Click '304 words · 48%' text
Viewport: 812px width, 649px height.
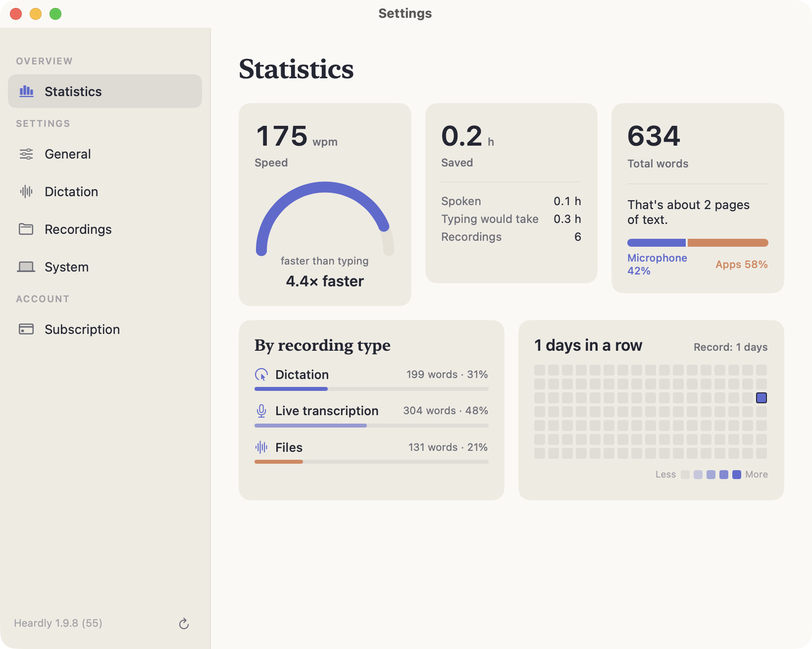pyautogui.click(x=446, y=411)
